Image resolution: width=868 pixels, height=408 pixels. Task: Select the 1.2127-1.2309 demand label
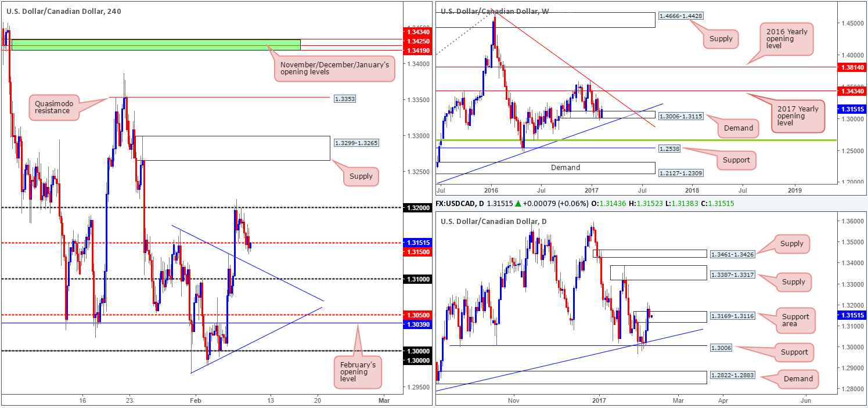(682, 172)
